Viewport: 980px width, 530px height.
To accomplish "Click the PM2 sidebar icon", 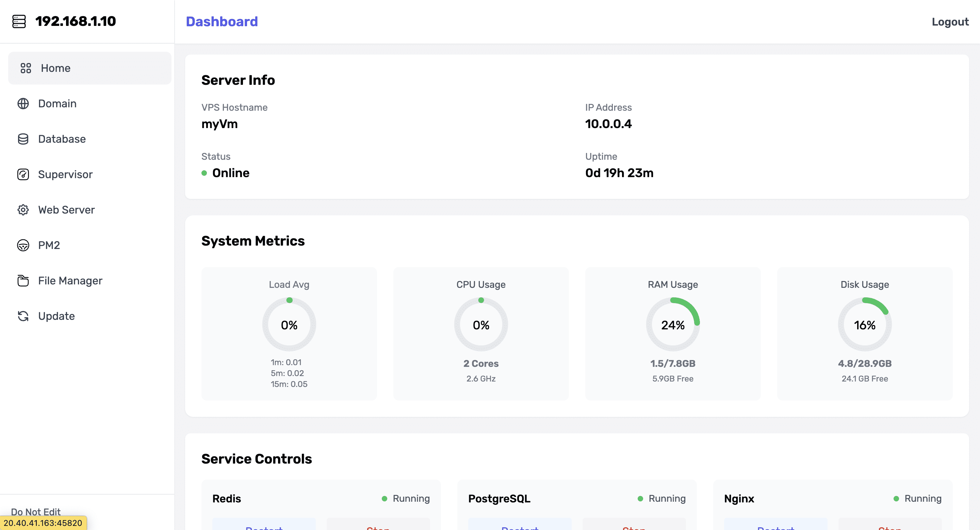I will (23, 245).
